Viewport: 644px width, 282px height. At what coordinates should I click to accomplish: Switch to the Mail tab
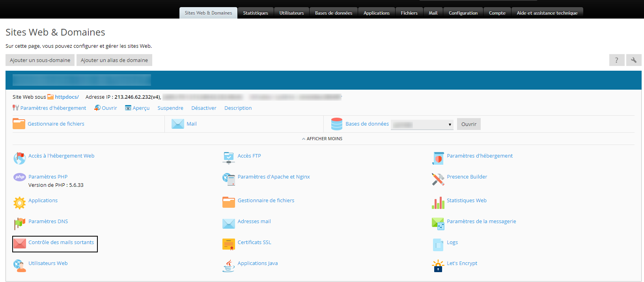(x=433, y=13)
